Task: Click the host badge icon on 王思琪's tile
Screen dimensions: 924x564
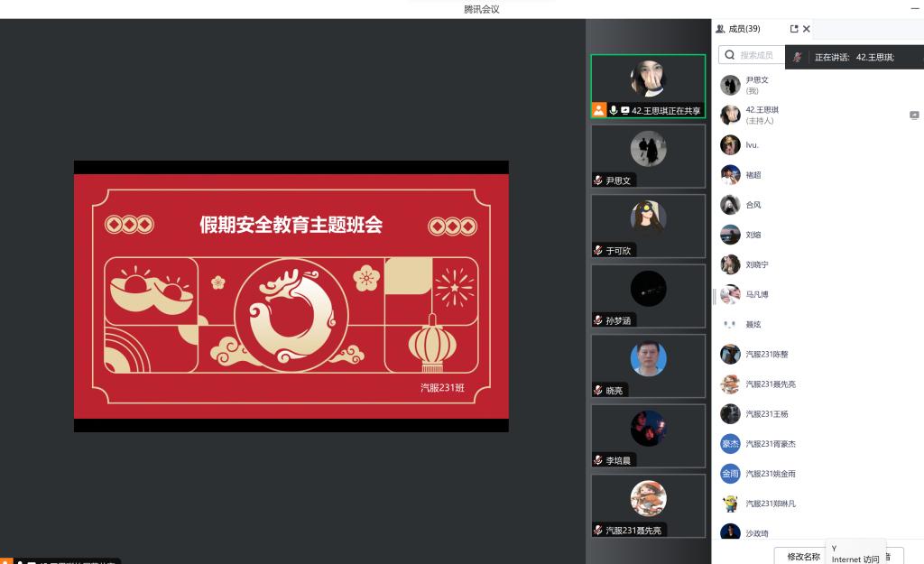Action: pyautogui.click(x=598, y=110)
